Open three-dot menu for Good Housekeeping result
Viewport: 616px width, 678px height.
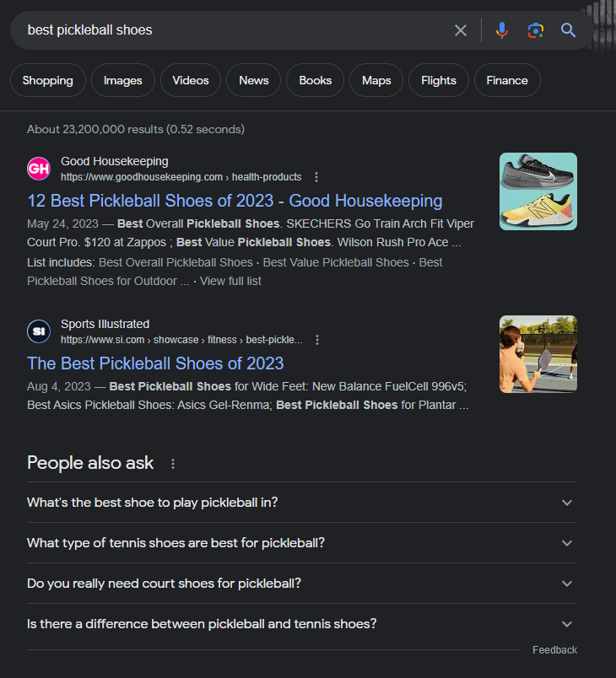click(316, 177)
